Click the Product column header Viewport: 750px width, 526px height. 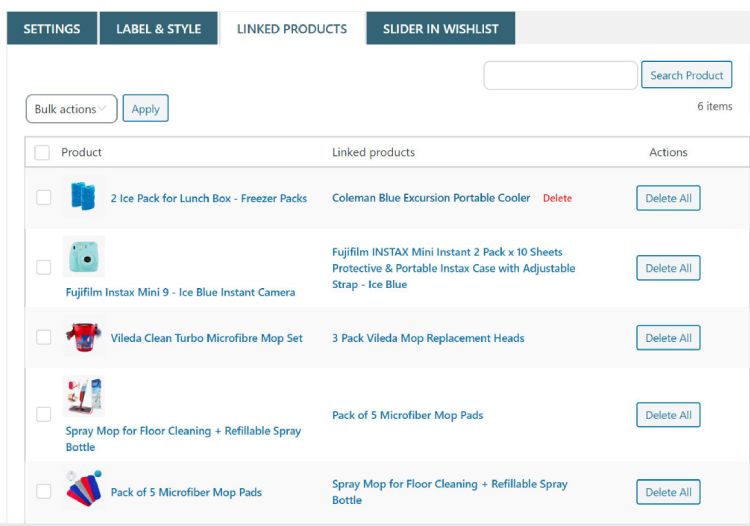pyautogui.click(x=81, y=152)
